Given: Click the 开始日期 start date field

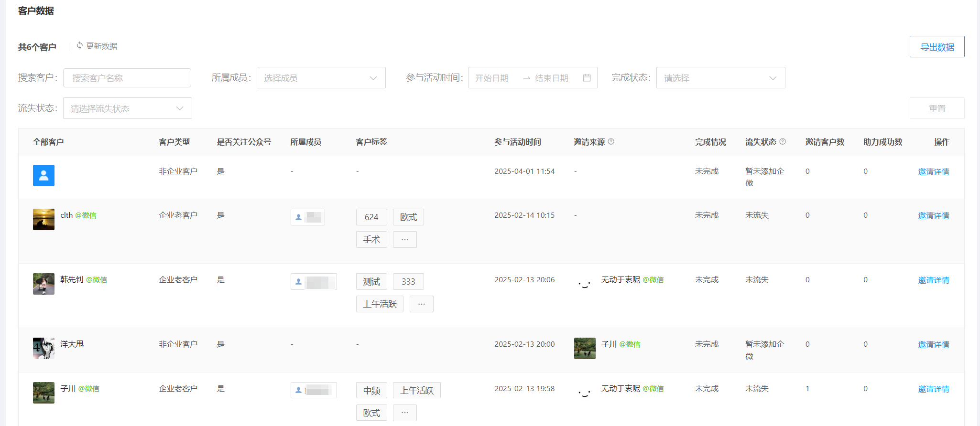Looking at the screenshot, I should tap(492, 78).
